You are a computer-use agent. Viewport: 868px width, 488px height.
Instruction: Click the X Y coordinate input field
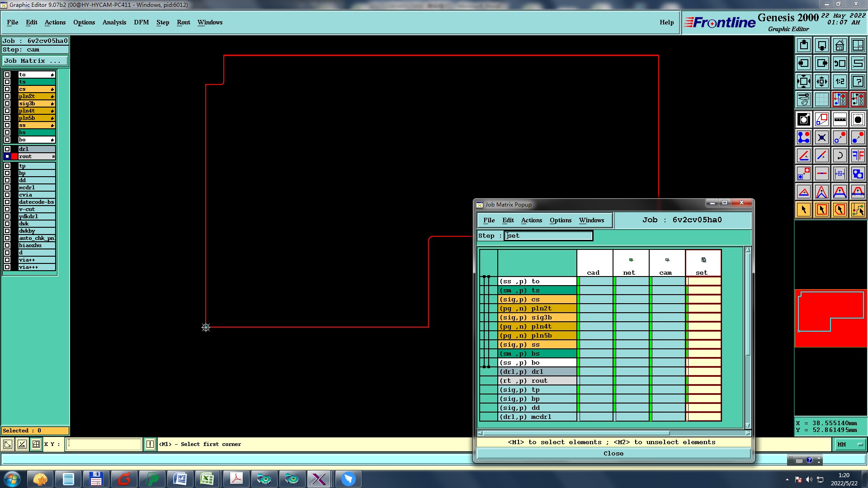pos(104,444)
